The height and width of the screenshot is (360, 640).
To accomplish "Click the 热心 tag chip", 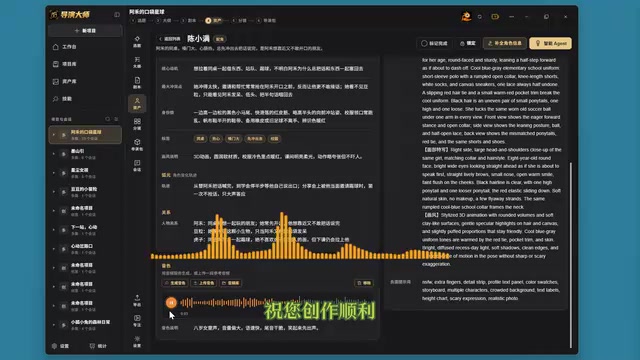I will 216,139.
